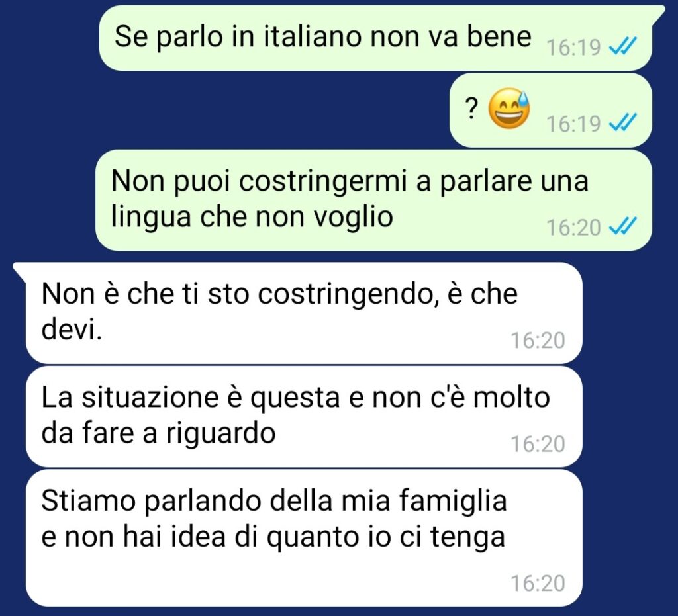The width and height of the screenshot is (678, 616).
Task: Tap the text 'e non hai idea di quanto io ci tenga'
Action: click(x=273, y=537)
